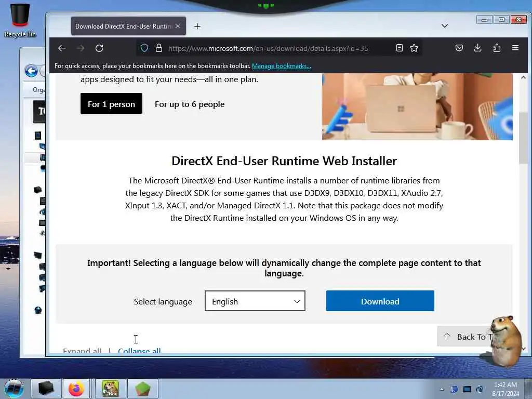This screenshot has height=399, width=532.
Task: Click the network monitor tray icon
Action: [x=467, y=389]
